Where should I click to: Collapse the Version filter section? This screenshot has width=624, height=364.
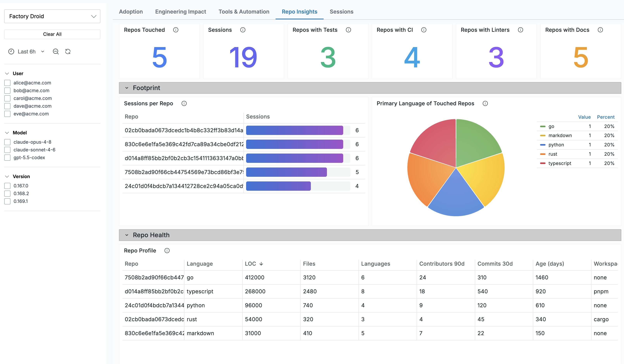coord(7,176)
